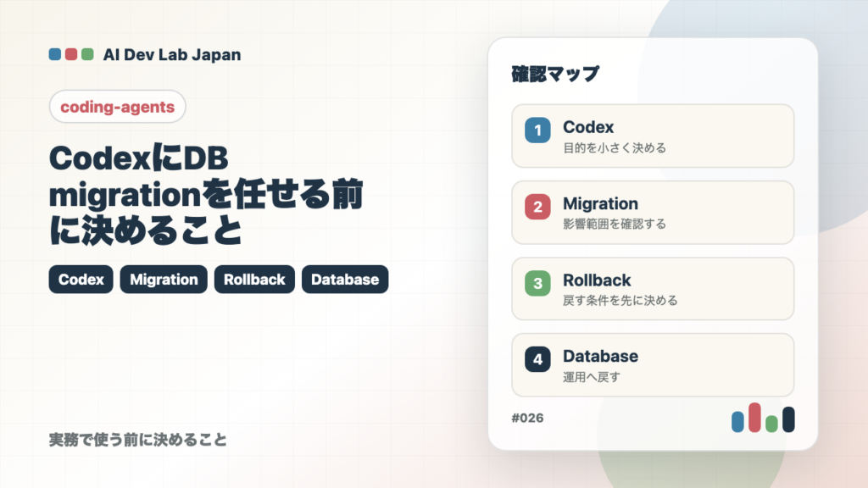The width and height of the screenshot is (868, 488).
Task: Click the Migration step title in the card
Action: [601, 203]
